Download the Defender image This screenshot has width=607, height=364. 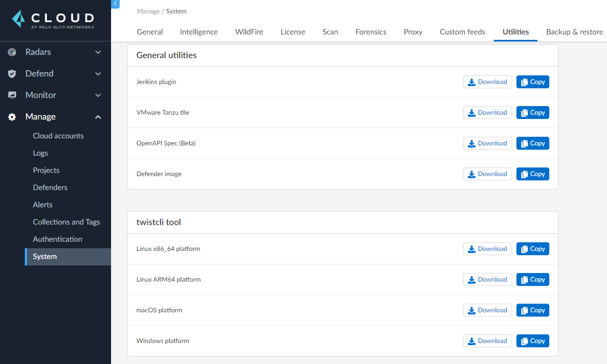point(487,174)
